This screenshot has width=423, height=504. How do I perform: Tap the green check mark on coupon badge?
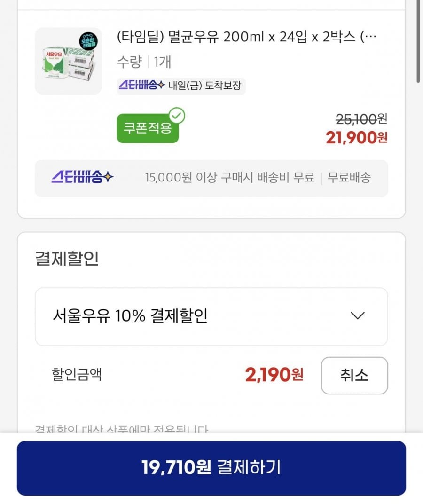click(177, 115)
